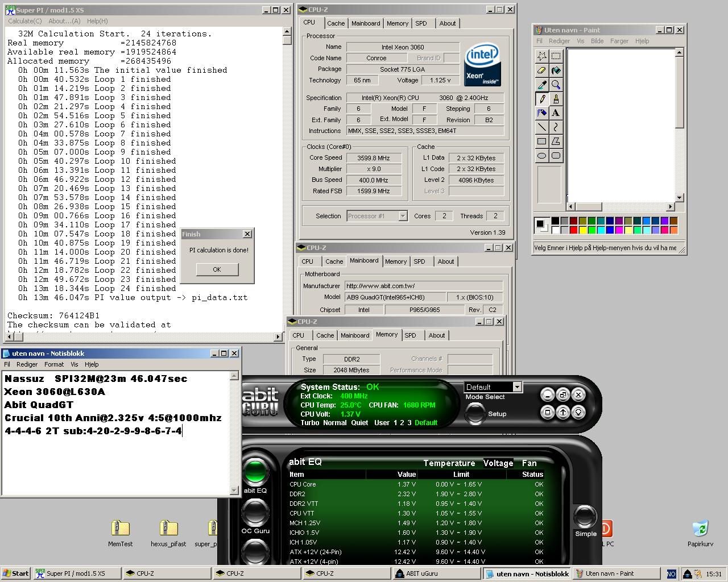
Task: Activate the Color picker eyedropper in Paint
Action: (542, 84)
